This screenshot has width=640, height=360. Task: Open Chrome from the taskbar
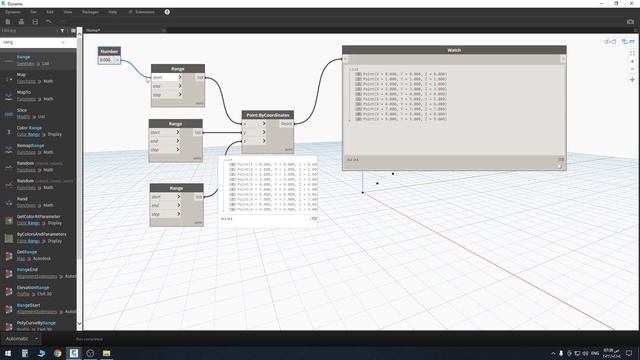click(x=58, y=353)
